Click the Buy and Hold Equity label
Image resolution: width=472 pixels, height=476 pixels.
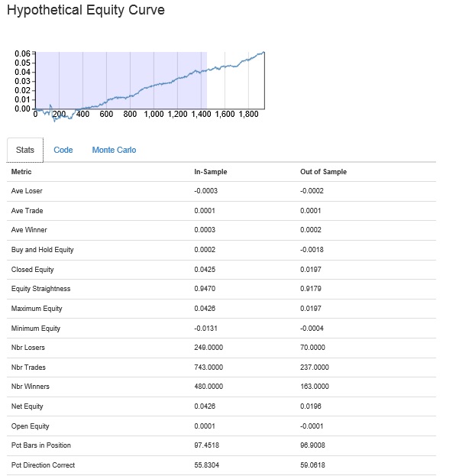click(x=43, y=250)
